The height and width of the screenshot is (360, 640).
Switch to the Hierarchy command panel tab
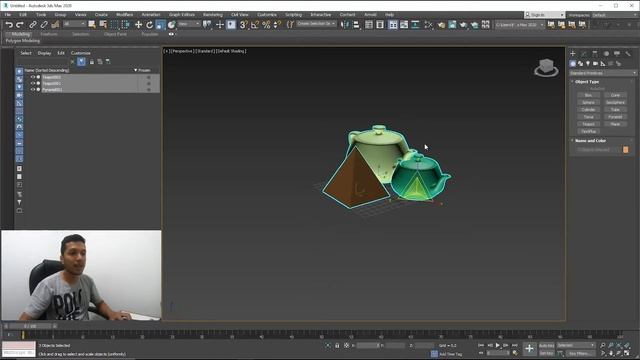coord(595,53)
